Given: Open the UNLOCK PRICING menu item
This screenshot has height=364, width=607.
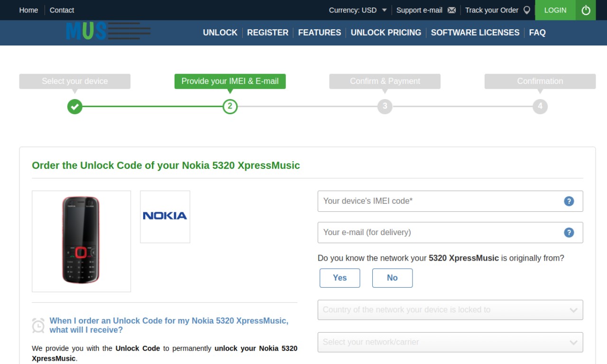Looking at the screenshot, I should 386,33.
